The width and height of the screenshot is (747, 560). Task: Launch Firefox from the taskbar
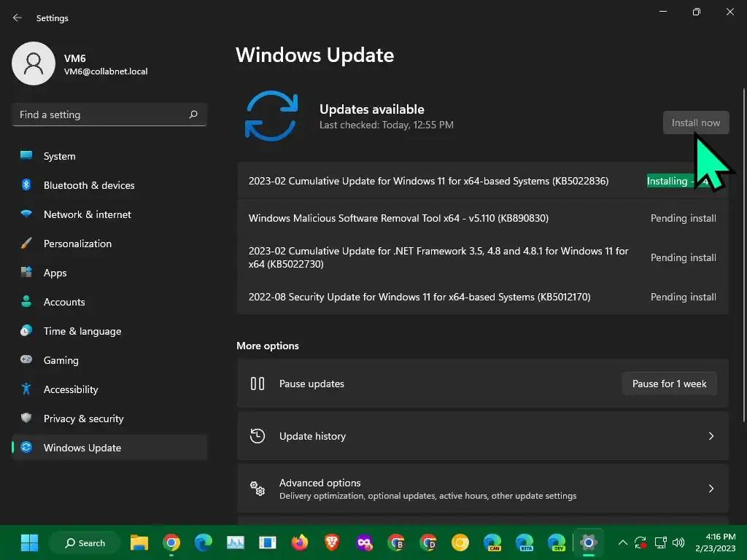[x=300, y=542]
